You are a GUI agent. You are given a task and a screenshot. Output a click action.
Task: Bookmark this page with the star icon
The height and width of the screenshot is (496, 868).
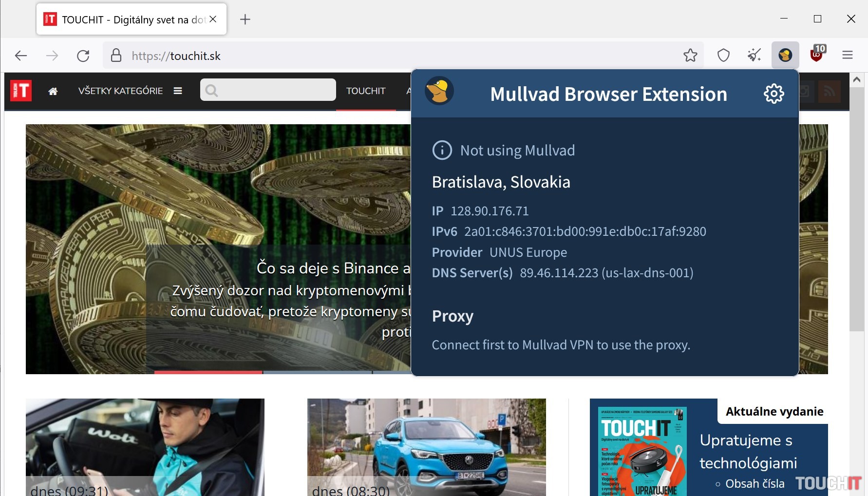[690, 56]
